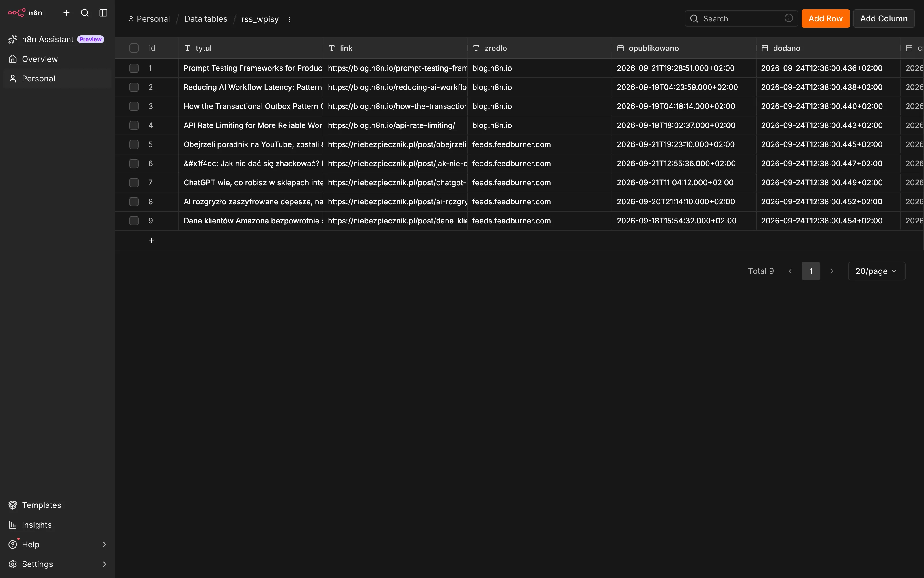The height and width of the screenshot is (578, 924).
Task: Select the checkbox for row 3
Action: point(134,106)
